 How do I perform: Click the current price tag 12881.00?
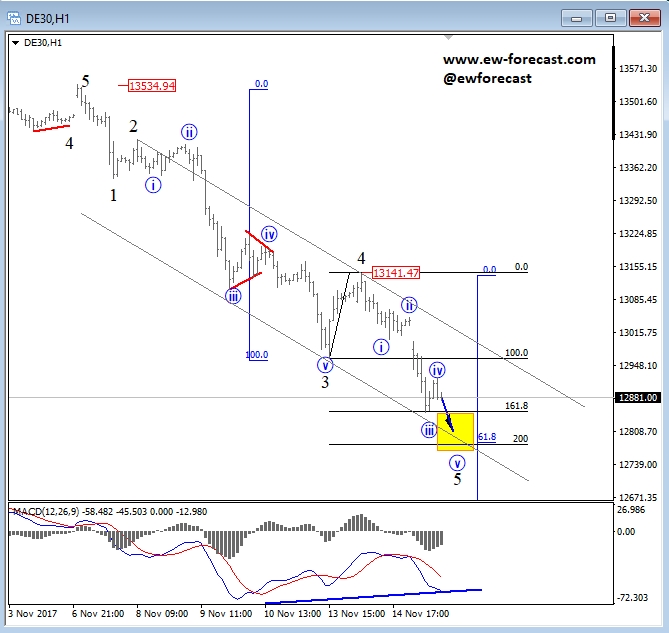click(638, 398)
